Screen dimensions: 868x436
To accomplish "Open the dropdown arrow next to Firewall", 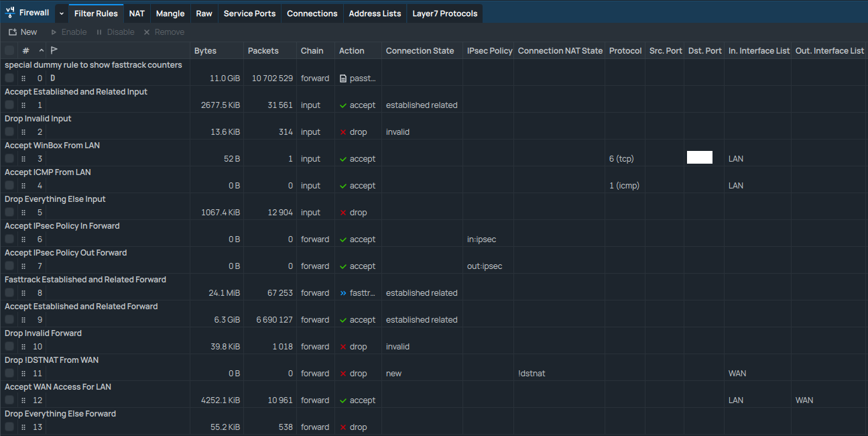I will pos(61,13).
